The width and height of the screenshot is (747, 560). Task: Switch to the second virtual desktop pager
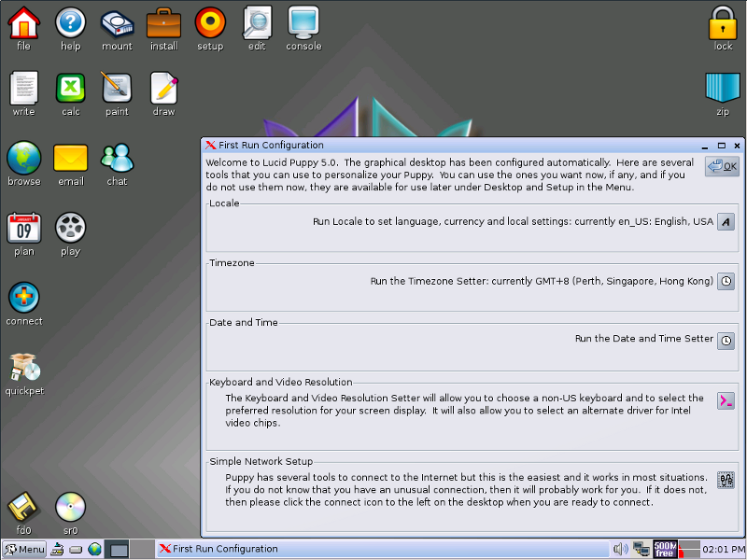pos(143,550)
